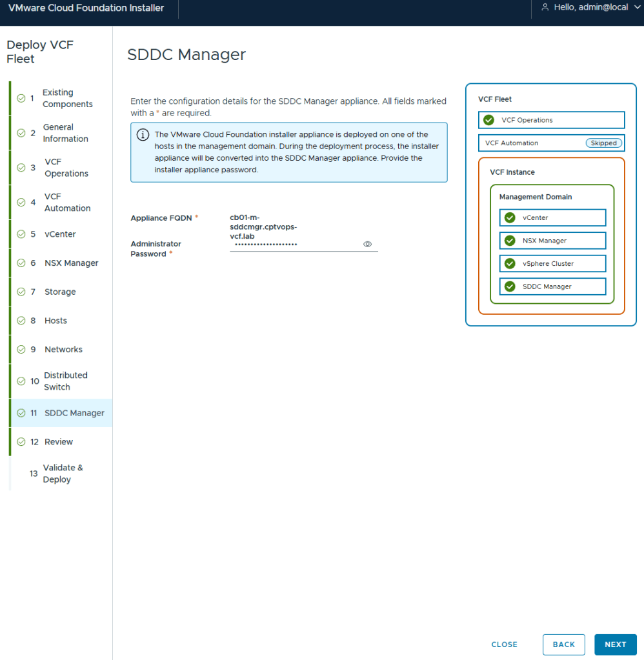This screenshot has height=660, width=644.
Task: Click green checkmark next to VCF Operations
Action: (x=489, y=120)
